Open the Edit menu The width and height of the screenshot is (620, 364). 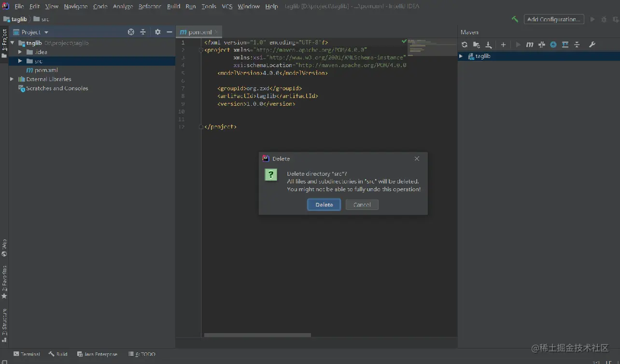[34, 6]
